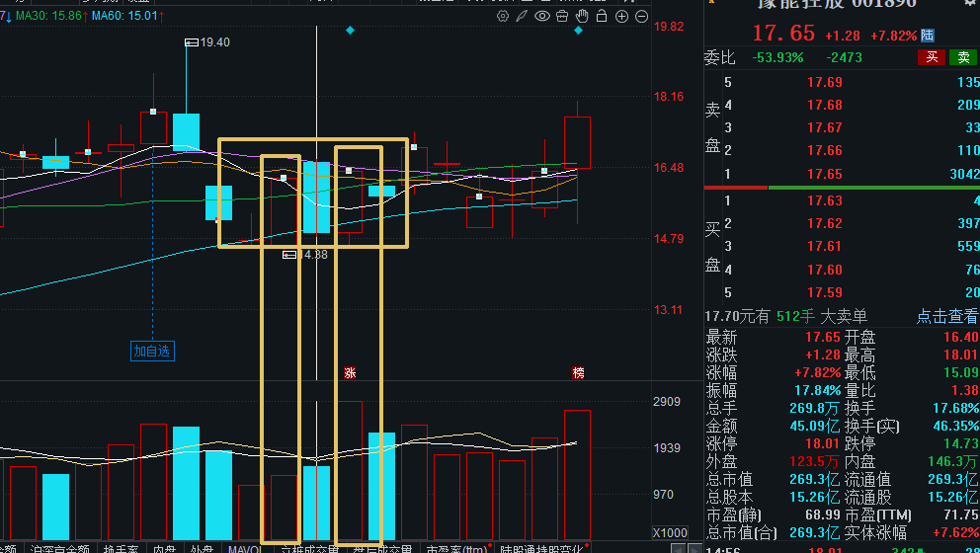Click the red 买 buy button
Image resolution: width=980 pixels, height=553 pixels.
click(932, 57)
